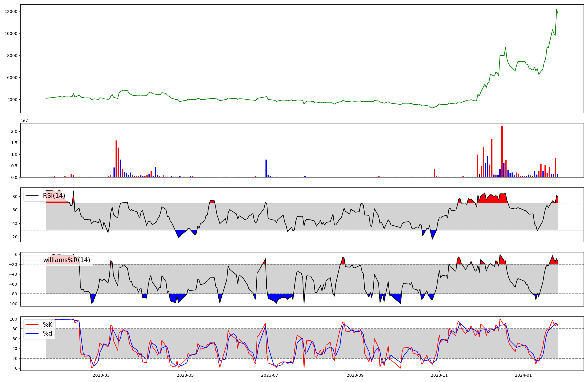Click the 2023-09 x-axis tick label
Screen dimensions: 588x382
point(355,375)
